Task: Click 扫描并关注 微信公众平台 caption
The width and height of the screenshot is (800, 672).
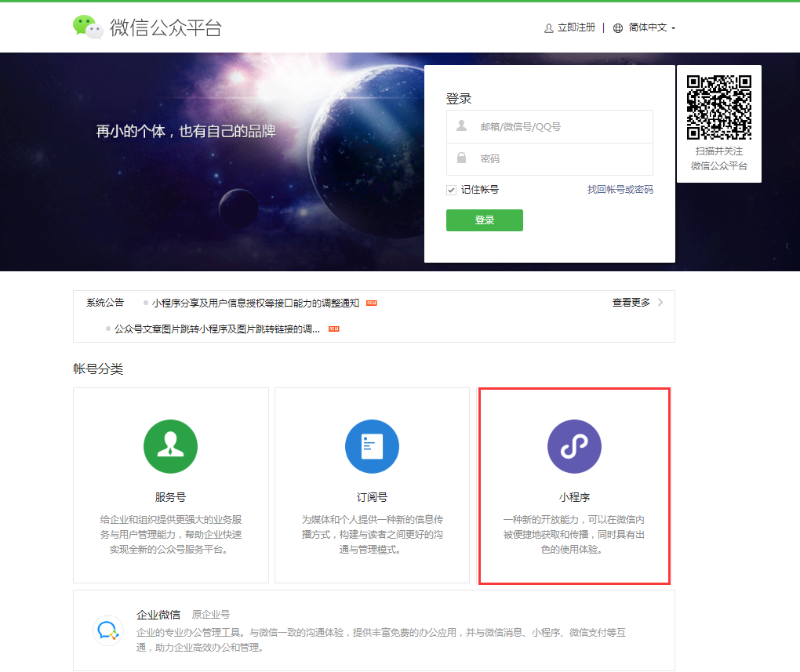Action: [x=719, y=158]
